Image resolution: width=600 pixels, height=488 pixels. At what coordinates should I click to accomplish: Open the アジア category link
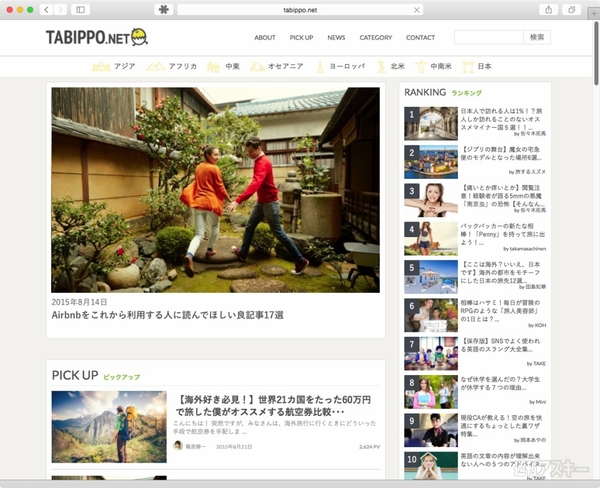click(x=125, y=66)
